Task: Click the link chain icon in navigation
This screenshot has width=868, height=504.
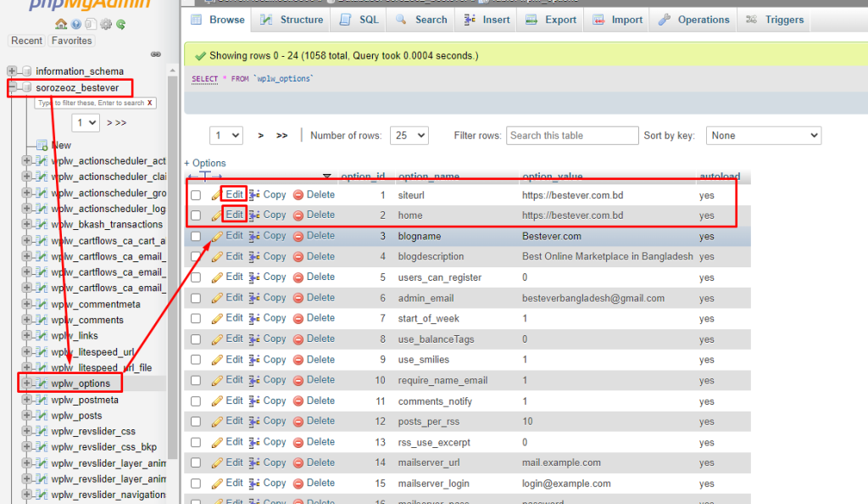Action: tap(156, 54)
